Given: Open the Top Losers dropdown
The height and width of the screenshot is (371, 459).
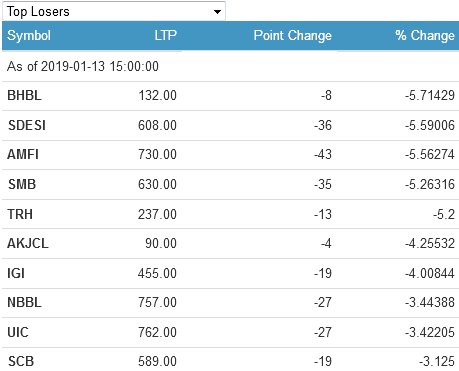Looking at the screenshot, I should click(114, 11).
